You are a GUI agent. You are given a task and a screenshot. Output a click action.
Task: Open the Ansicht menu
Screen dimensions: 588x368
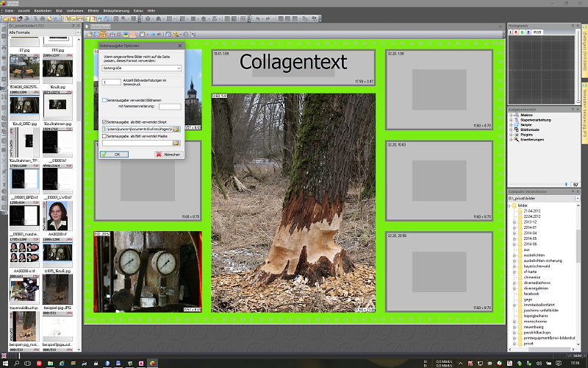pos(24,11)
